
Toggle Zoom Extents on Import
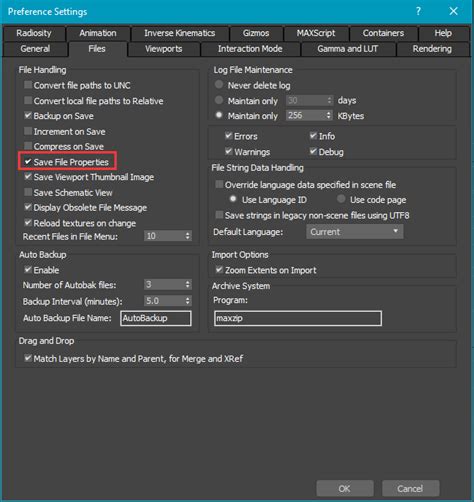coord(219,270)
